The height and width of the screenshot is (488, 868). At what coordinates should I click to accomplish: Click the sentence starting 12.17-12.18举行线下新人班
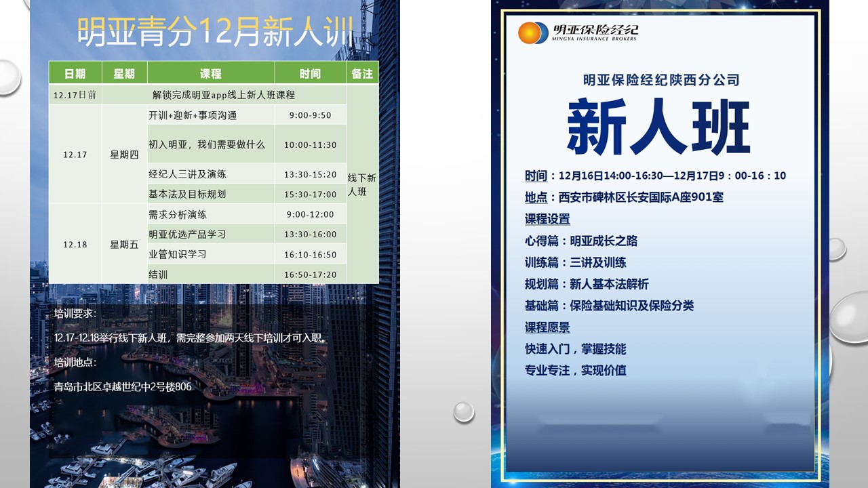point(191,338)
